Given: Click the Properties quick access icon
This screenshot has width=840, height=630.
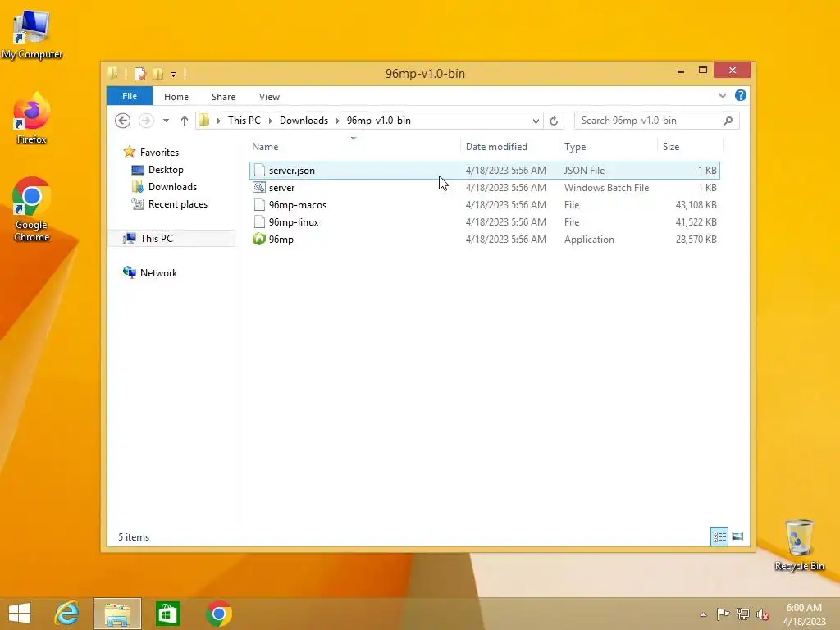Looking at the screenshot, I should 140,73.
